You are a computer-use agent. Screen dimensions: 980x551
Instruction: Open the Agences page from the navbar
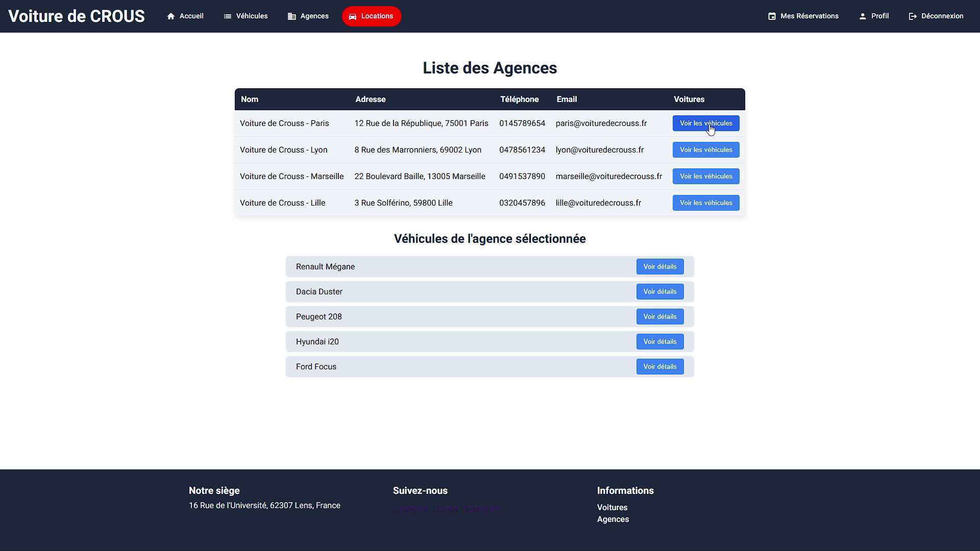point(313,16)
